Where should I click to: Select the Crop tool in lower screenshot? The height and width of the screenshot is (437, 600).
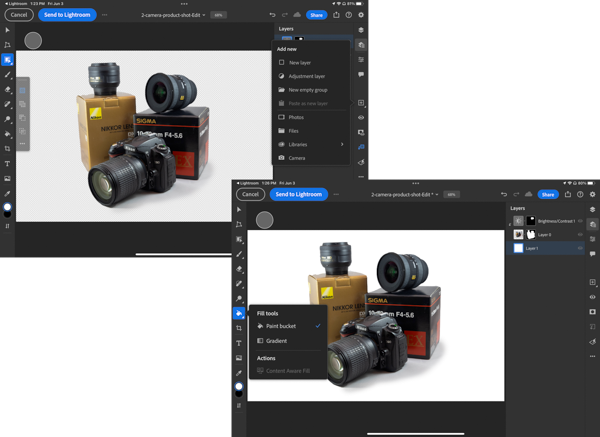(239, 328)
